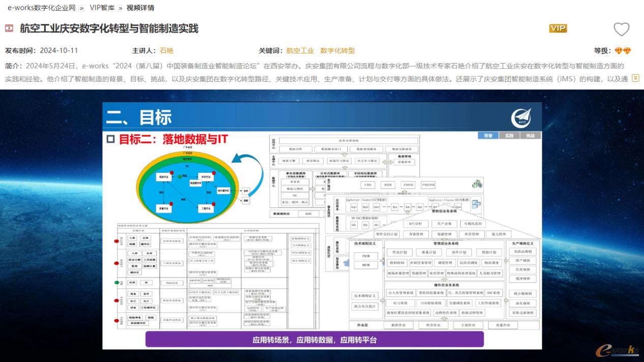Screen dimensions: 644x362
Task: Click the checkbox square before 目标二
Action: tap(111, 139)
